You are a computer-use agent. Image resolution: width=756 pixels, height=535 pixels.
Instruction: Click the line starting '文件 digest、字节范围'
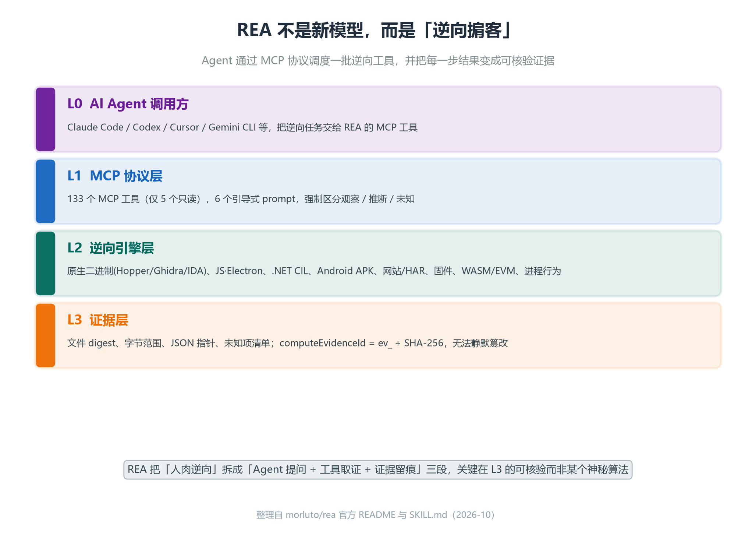click(x=287, y=343)
